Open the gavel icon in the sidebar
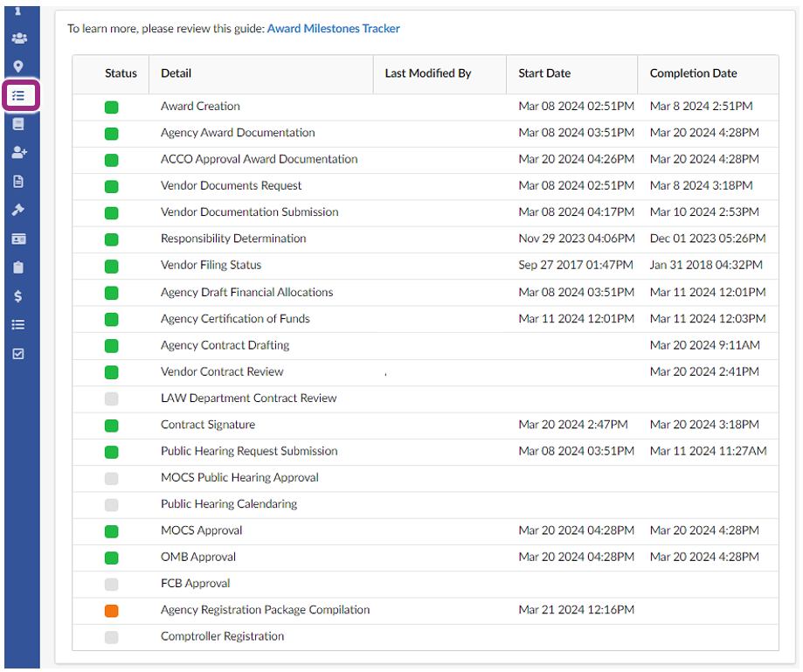Screen dimensions: 803x672 (17, 210)
